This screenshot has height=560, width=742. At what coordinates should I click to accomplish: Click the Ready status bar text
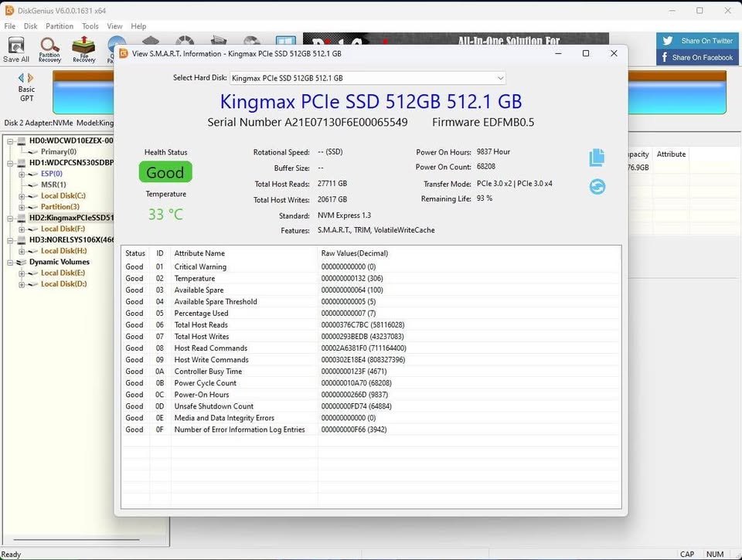11,555
